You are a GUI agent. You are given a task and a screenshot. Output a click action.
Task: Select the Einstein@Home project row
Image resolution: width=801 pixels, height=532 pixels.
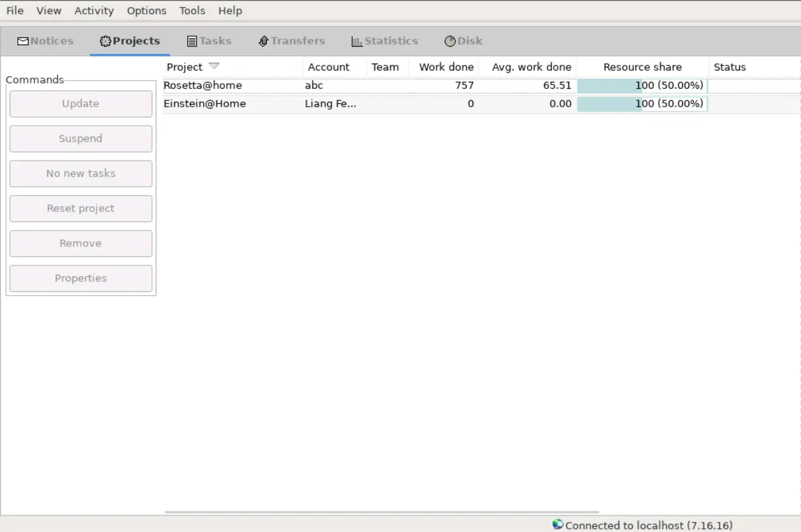point(205,103)
